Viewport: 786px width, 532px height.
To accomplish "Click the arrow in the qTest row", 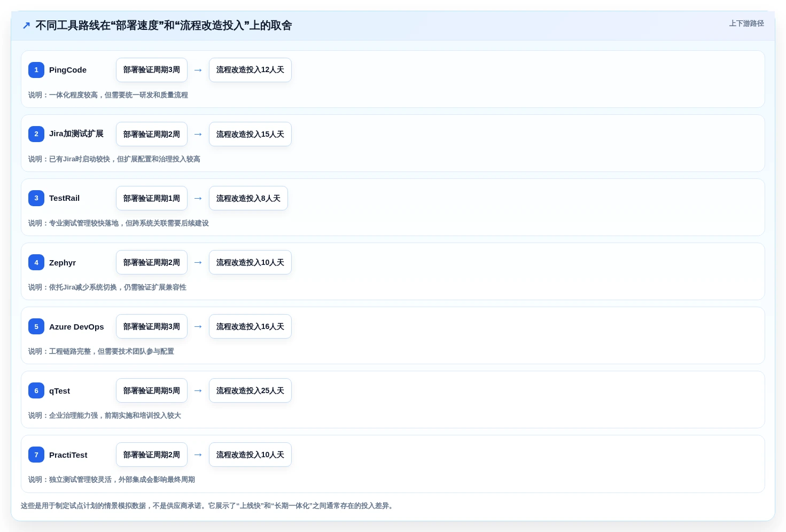I will coord(198,390).
